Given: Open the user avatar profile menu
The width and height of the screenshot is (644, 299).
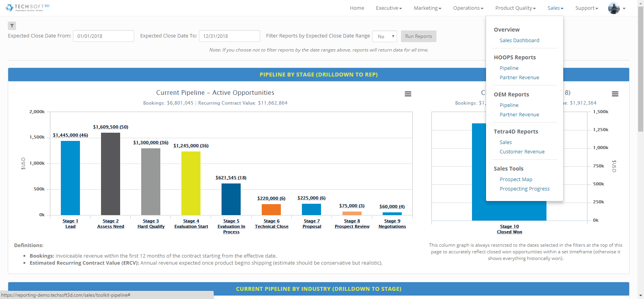Looking at the screenshot, I should coord(617,8).
